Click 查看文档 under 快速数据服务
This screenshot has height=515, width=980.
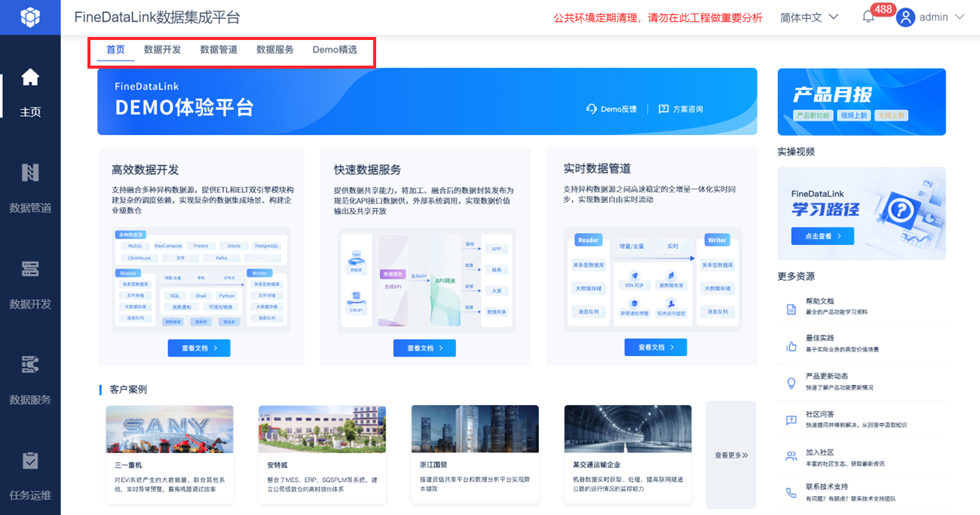(424, 348)
